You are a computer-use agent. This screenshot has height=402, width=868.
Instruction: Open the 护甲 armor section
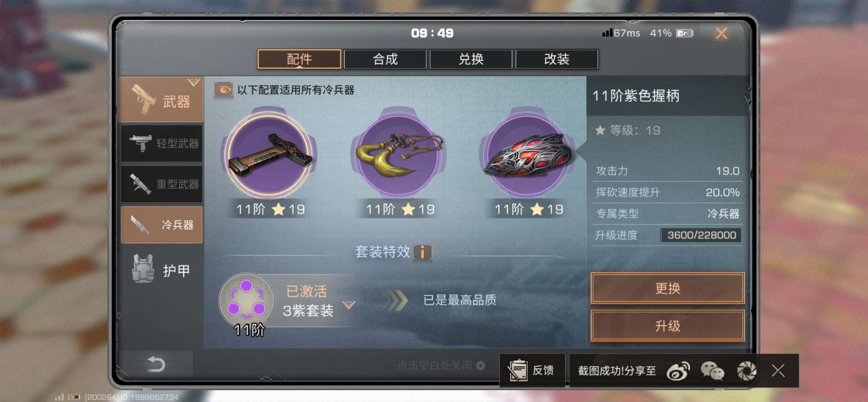(162, 270)
